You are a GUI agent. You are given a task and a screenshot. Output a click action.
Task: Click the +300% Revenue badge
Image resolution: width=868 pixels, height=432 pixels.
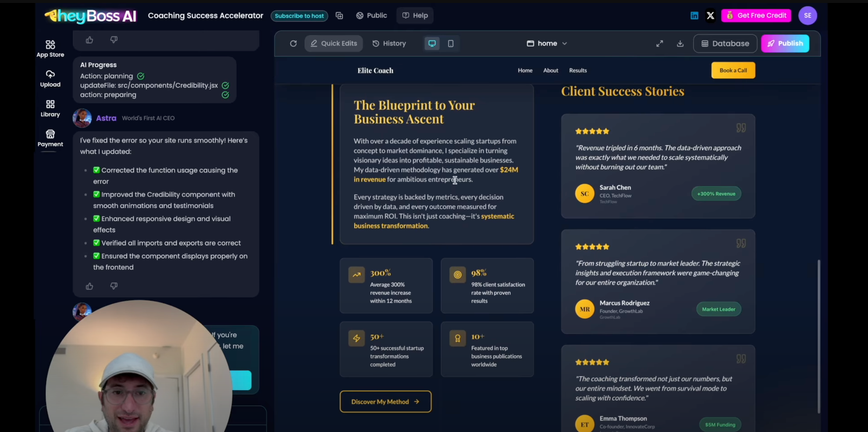pyautogui.click(x=716, y=194)
